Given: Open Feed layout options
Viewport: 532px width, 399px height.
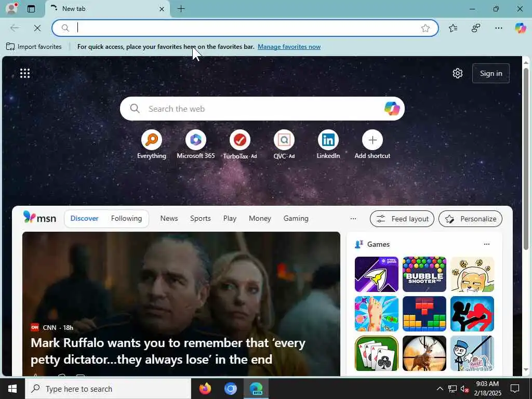Looking at the screenshot, I should [x=402, y=219].
